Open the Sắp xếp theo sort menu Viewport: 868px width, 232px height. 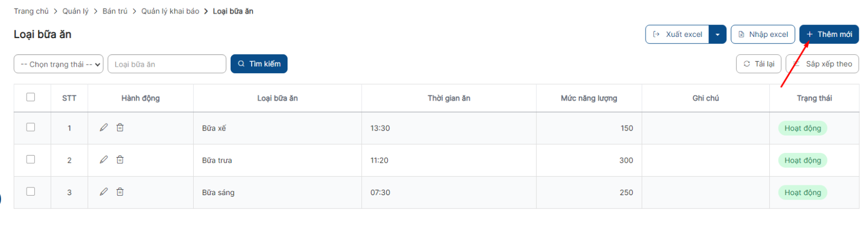pyautogui.click(x=822, y=64)
